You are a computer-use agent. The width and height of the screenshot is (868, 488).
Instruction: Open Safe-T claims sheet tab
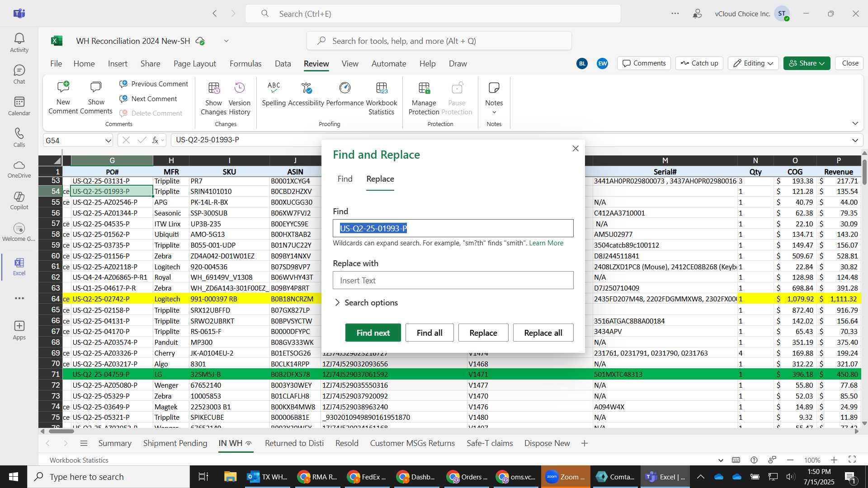click(490, 443)
